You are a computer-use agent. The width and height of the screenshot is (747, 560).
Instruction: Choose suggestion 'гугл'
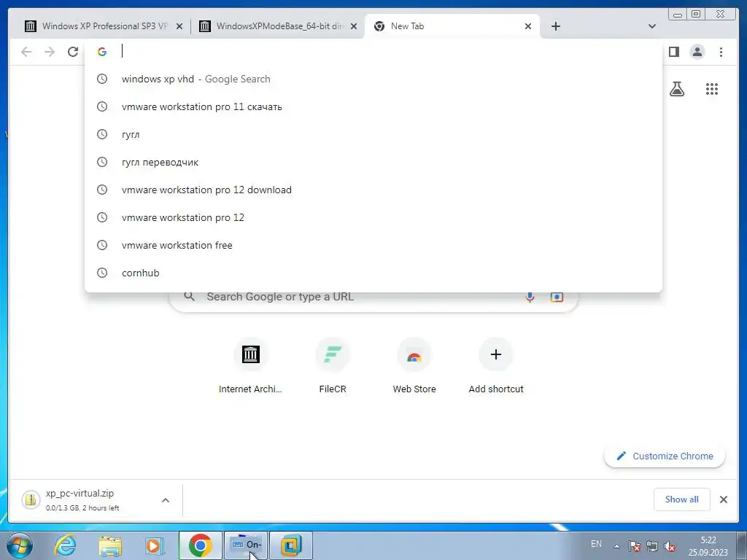(x=373, y=134)
